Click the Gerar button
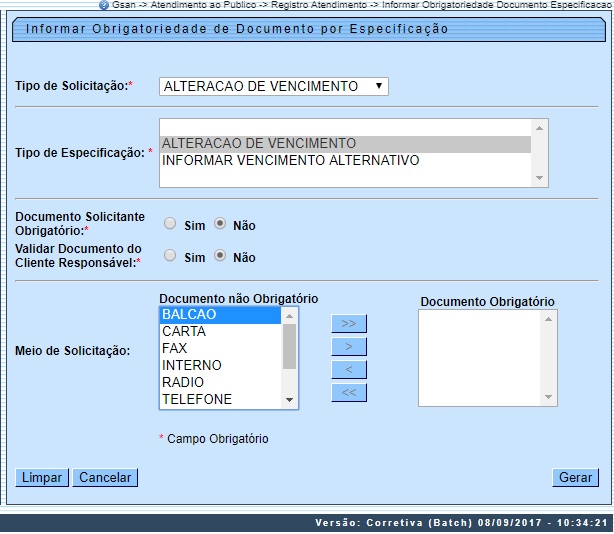614x534 pixels. (574, 477)
